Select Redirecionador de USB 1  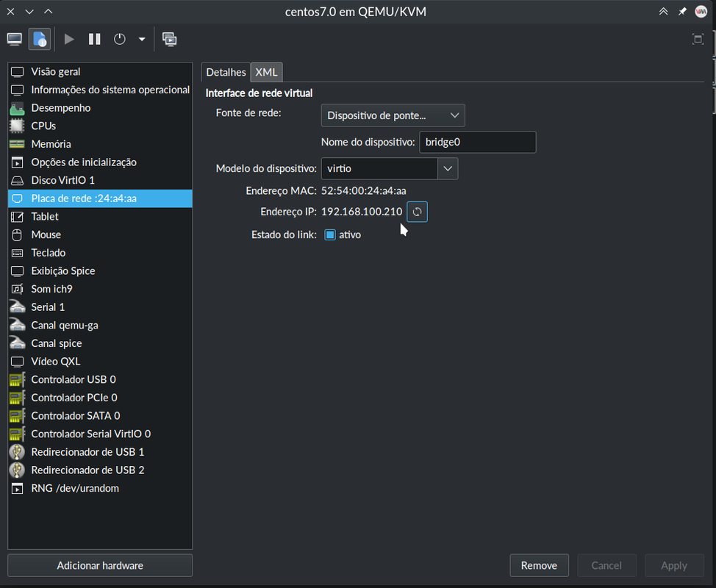pos(100,452)
